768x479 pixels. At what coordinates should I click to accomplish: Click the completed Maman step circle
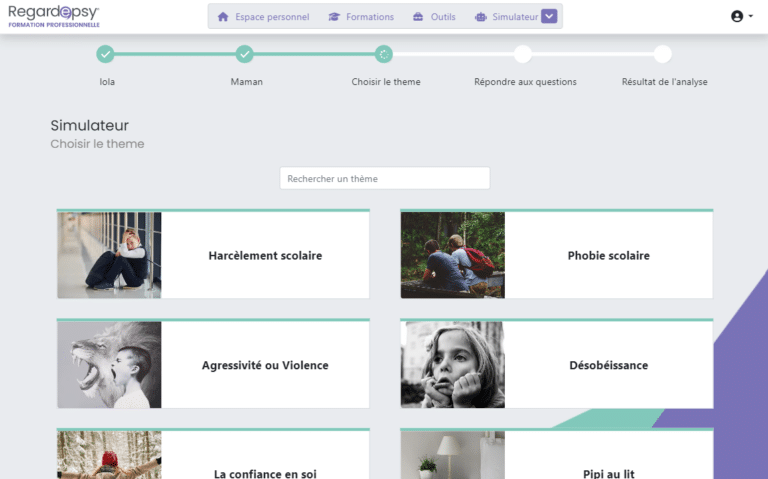(244, 54)
